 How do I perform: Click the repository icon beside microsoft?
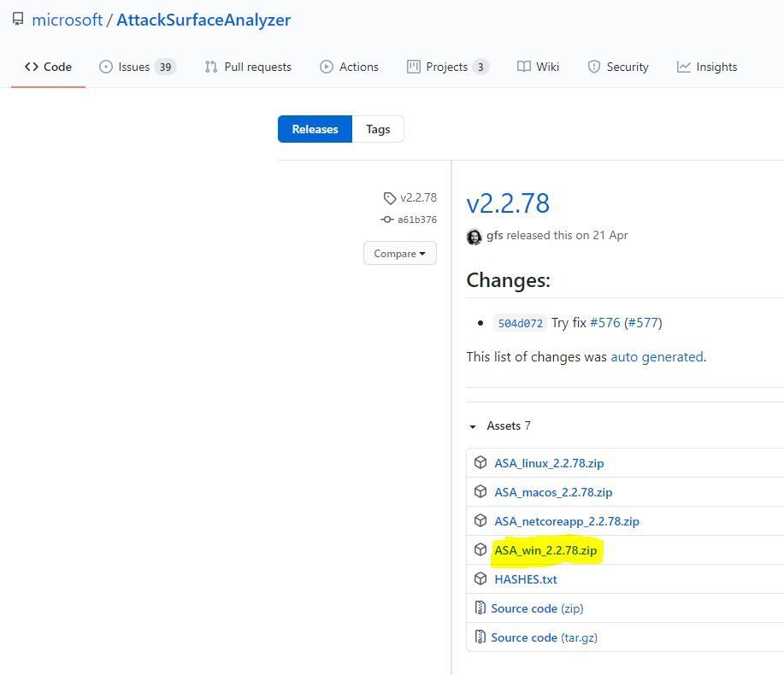coord(18,20)
